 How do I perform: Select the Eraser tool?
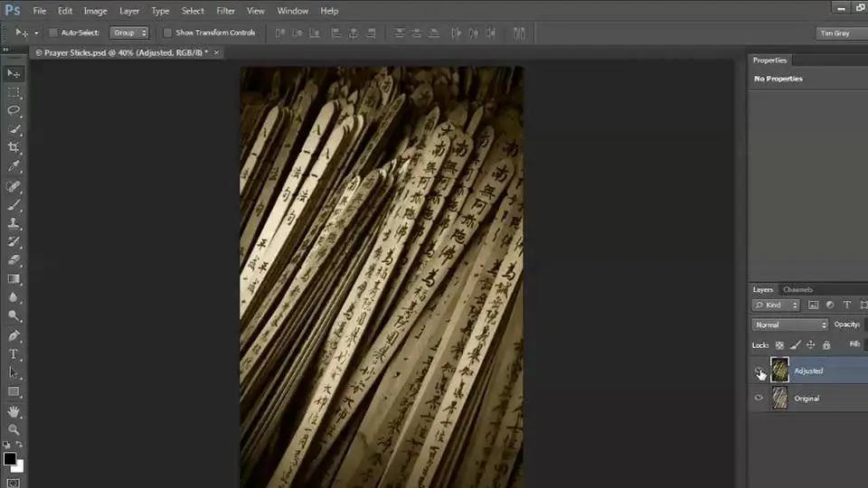[x=14, y=260]
